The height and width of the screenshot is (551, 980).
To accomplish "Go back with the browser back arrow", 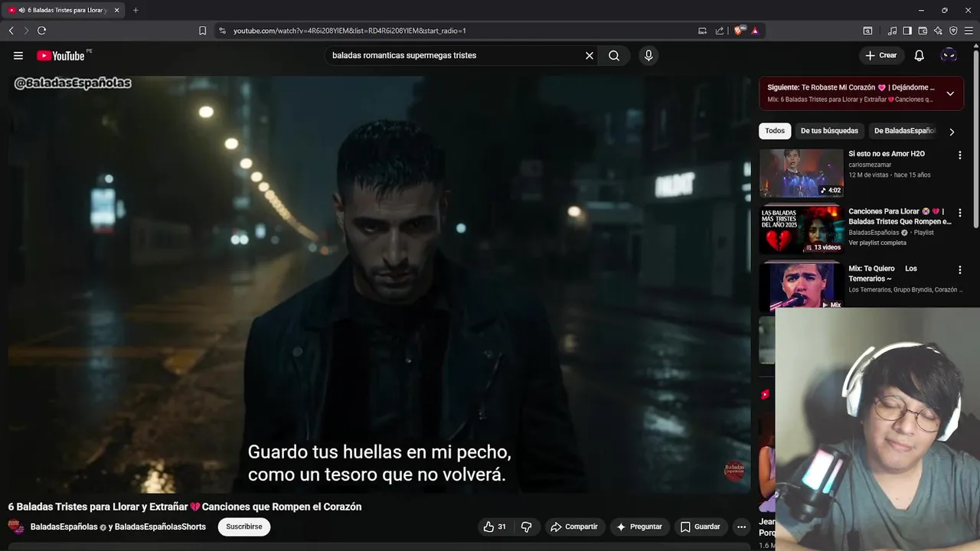I will point(11,31).
